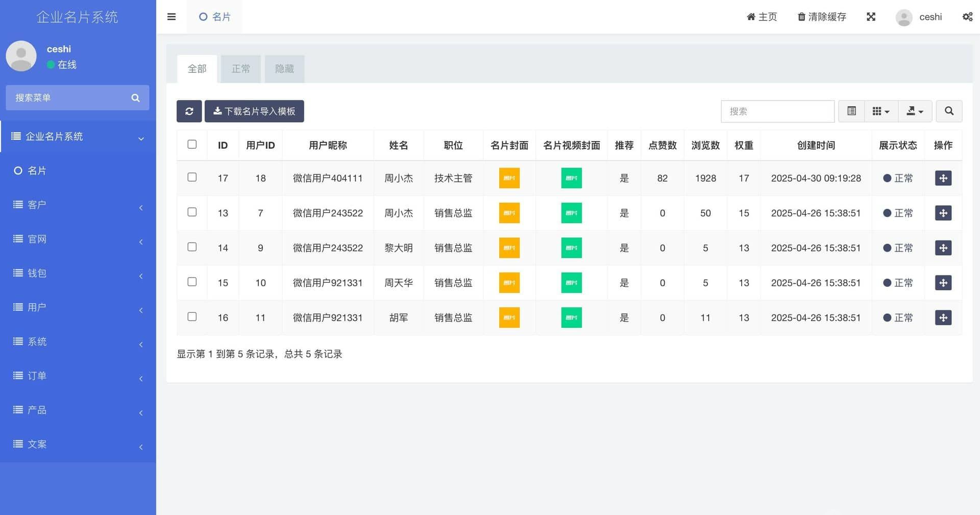Open the export format dropdown
The width and height of the screenshot is (980, 515).
tap(915, 111)
